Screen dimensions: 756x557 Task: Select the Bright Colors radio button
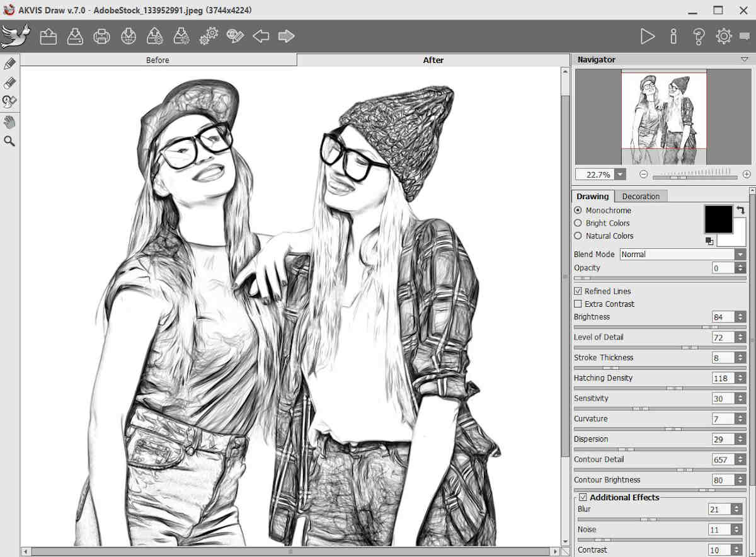point(578,223)
